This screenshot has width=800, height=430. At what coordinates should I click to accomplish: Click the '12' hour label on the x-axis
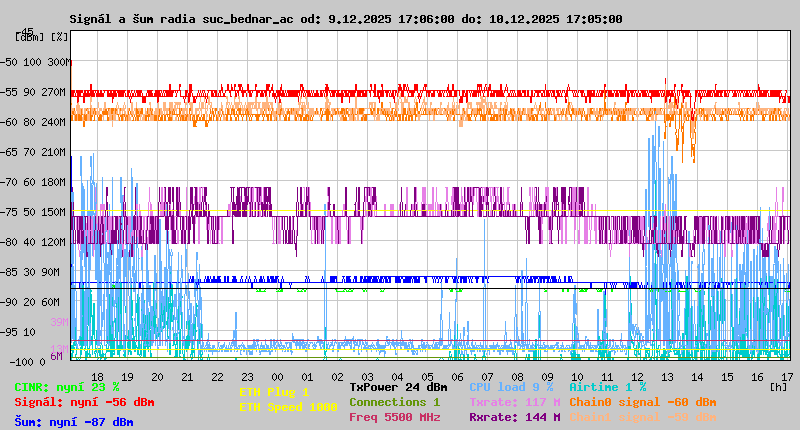click(637, 377)
